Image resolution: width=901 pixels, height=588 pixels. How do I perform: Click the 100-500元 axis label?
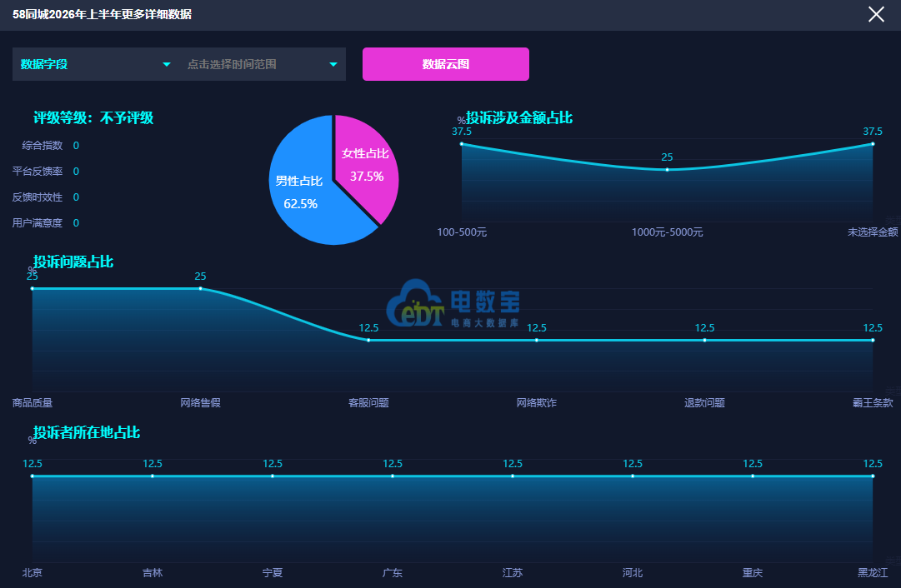[x=462, y=232]
